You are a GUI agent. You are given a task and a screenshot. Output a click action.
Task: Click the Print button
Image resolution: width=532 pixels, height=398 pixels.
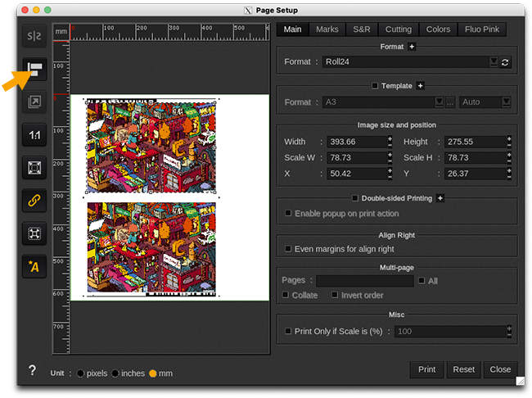426,369
